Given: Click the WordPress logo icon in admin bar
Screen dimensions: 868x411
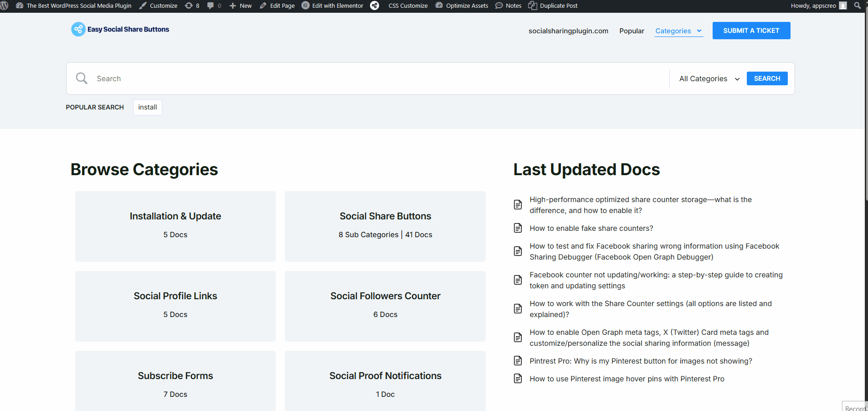Looking at the screenshot, I should pos(4,5).
